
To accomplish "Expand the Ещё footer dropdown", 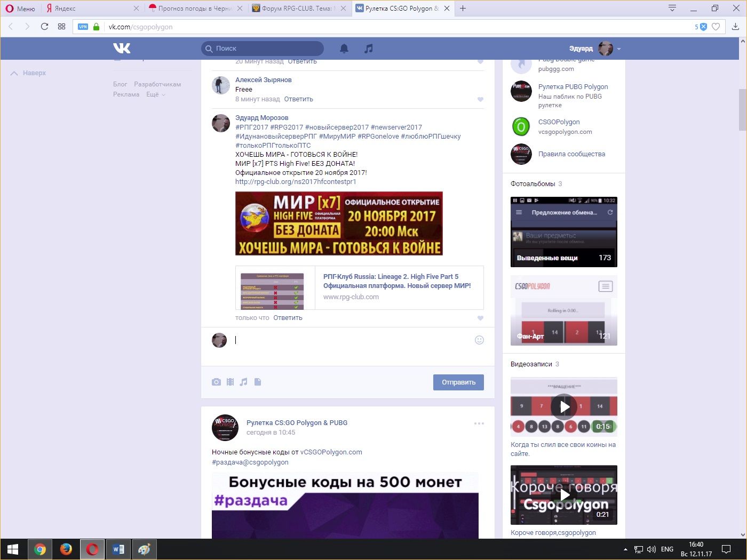I will 155,94.
